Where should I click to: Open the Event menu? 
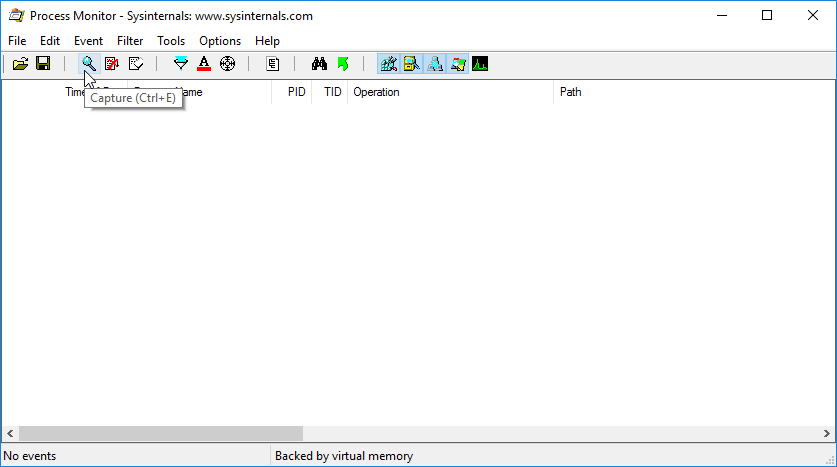coord(88,41)
